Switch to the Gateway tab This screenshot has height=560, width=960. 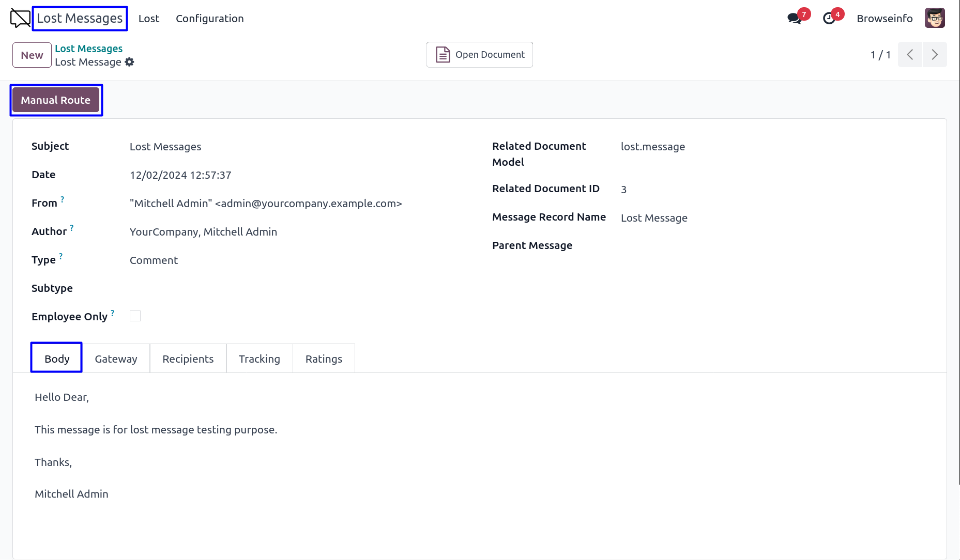click(116, 359)
